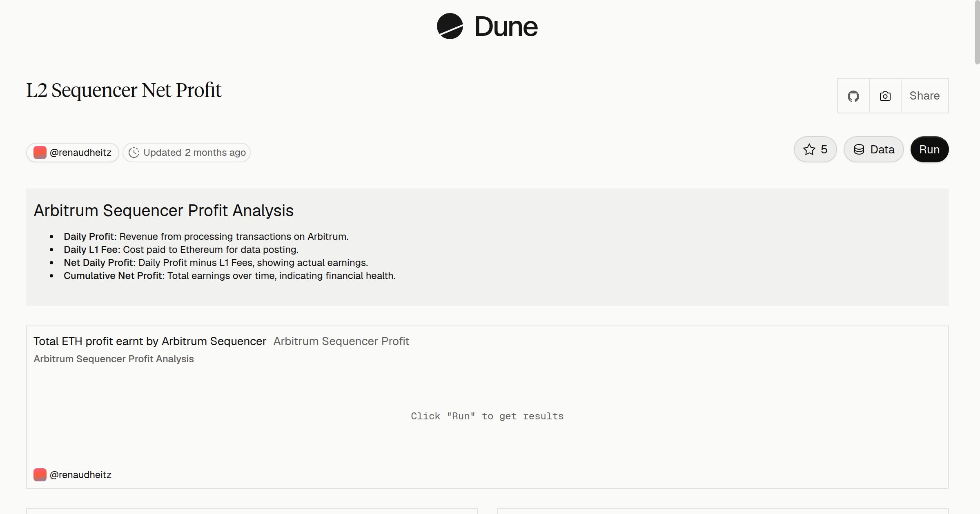980x514 pixels.
Task: Click the Arbitrum Sequencer Profit Analysis subtitle in card
Action: (114, 359)
